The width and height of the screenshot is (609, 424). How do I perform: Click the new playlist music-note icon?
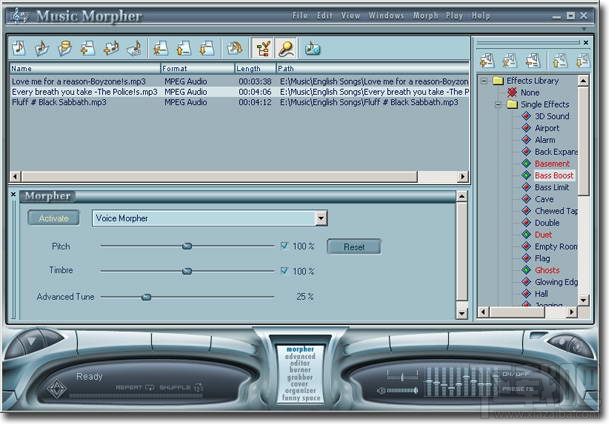tap(19, 48)
